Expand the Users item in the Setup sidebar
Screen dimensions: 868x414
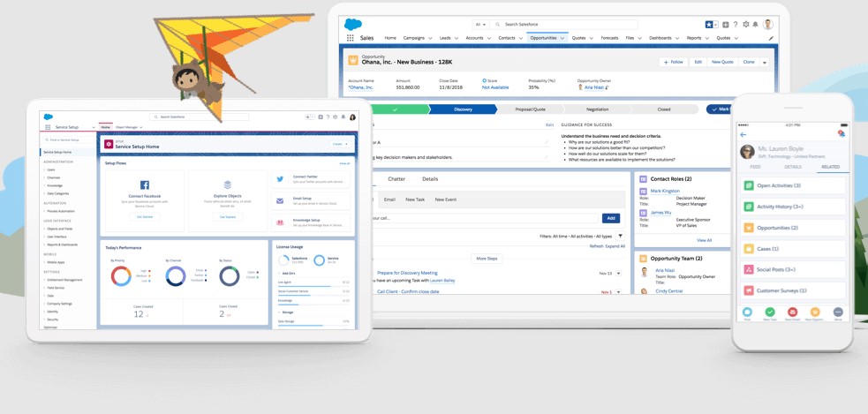click(44, 169)
